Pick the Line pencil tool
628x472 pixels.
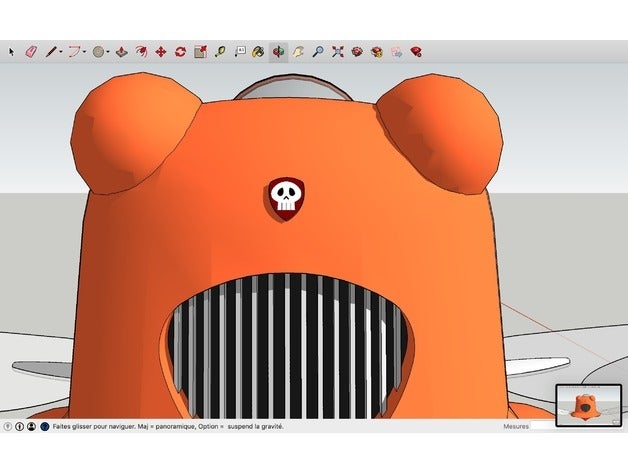tap(49, 51)
